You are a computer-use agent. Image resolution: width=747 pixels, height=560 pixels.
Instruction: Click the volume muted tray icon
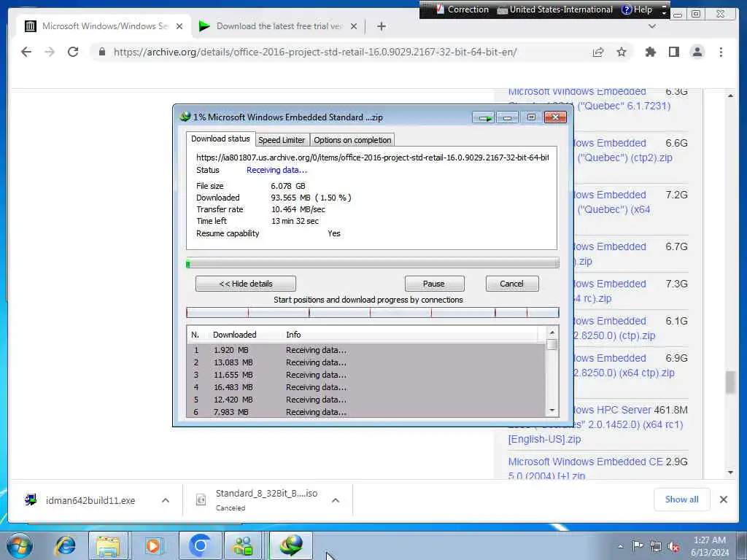673,546
